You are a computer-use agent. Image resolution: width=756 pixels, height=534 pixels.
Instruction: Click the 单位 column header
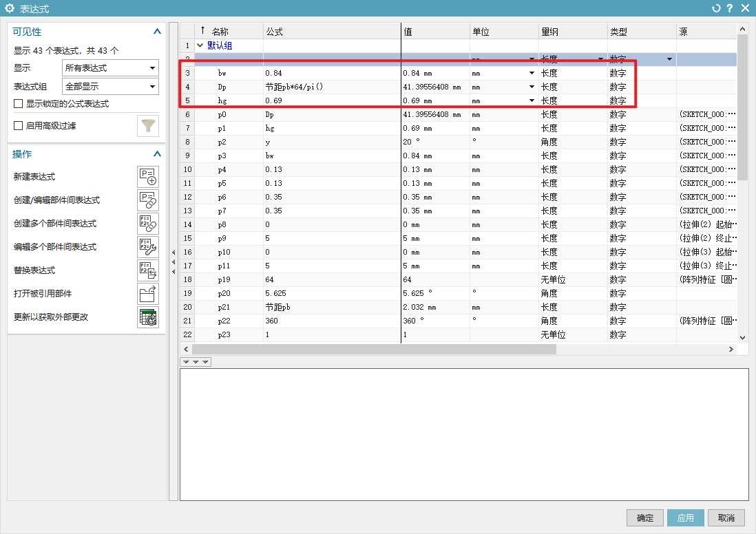[x=504, y=32]
